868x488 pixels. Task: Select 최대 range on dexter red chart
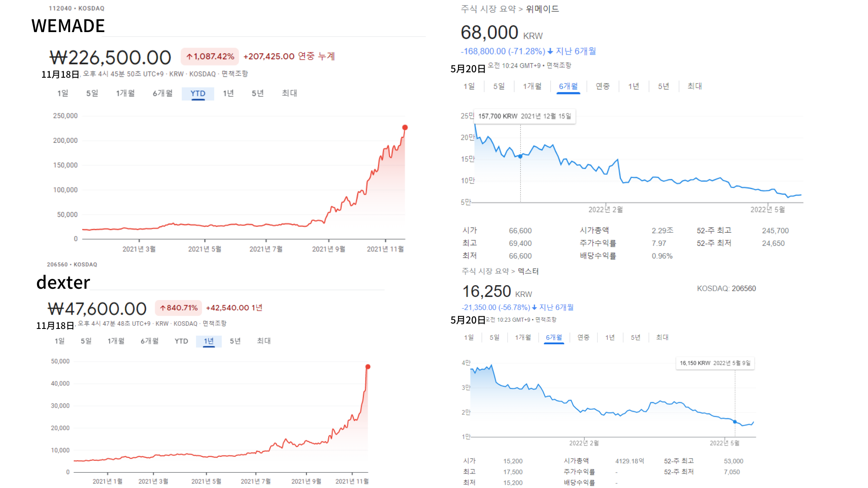click(x=264, y=341)
